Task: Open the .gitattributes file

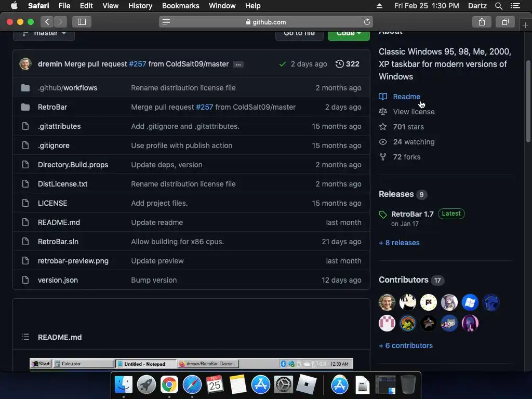Action: click(x=59, y=126)
